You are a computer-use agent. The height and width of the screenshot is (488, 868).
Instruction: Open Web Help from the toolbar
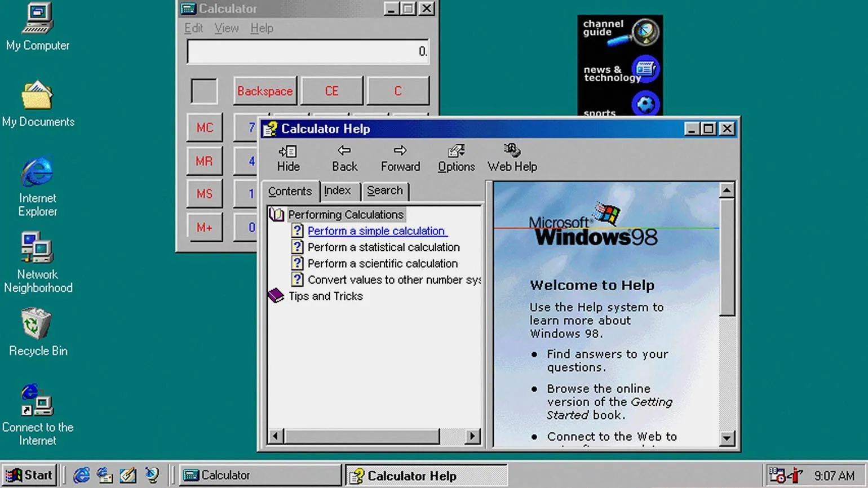click(512, 158)
